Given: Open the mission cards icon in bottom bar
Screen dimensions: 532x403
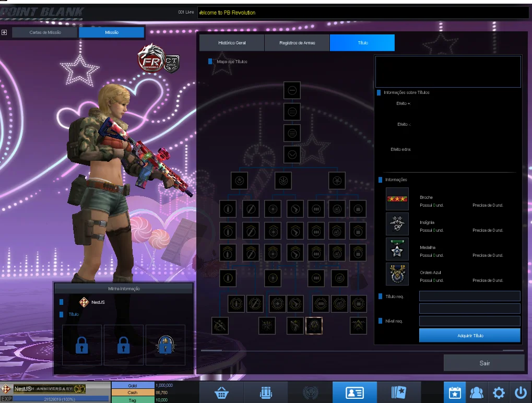Looking at the screenshot, I should coord(399,393).
